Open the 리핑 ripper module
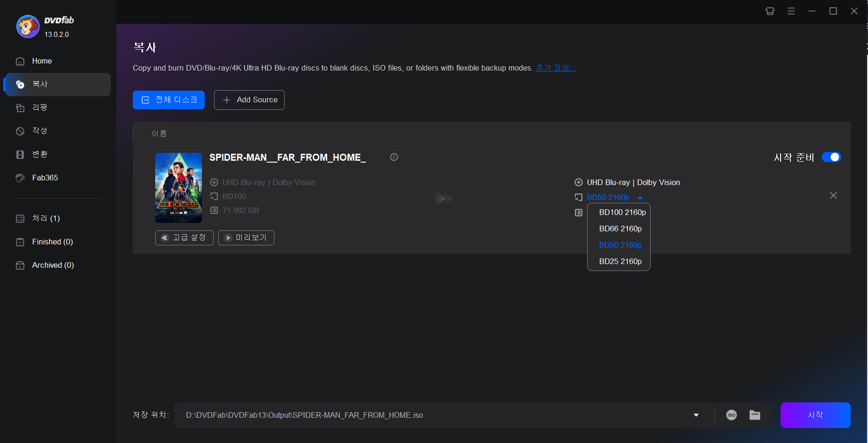The image size is (868, 443). 58,108
